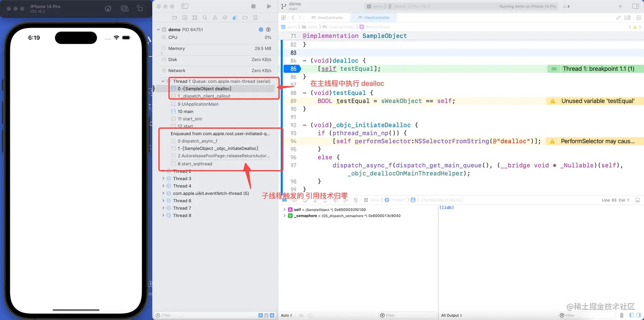
Task: Open the Find navigator magnifier icon
Action: (205, 18)
